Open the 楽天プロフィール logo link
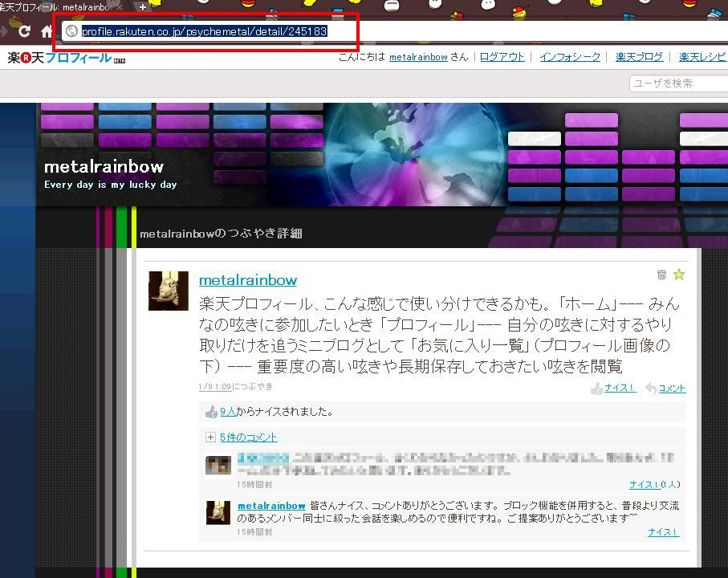Screen dimensions: 728x578 pos(66,58)
